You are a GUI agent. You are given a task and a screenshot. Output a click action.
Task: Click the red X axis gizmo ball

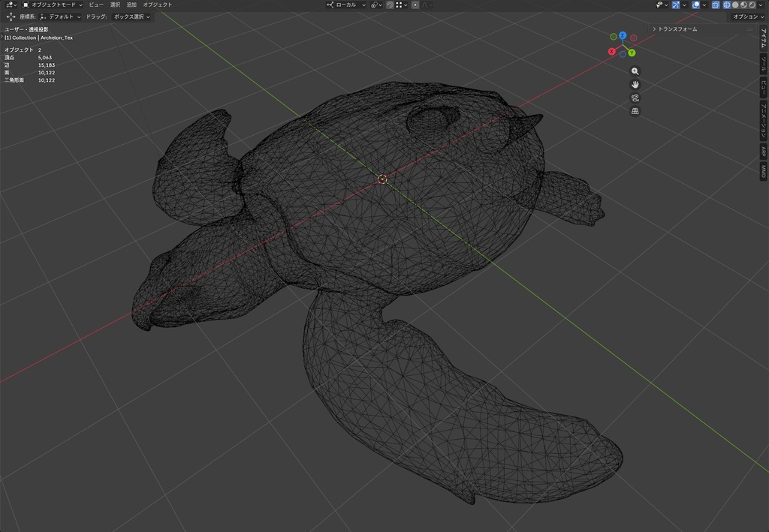pyautogui.click(x=611, y=51)
